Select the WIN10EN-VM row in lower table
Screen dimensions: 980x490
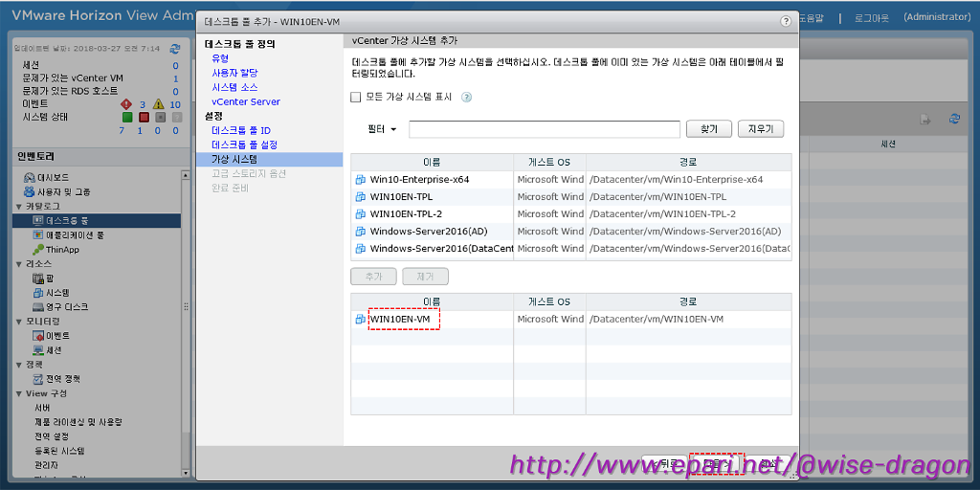(x=571, y=319)
